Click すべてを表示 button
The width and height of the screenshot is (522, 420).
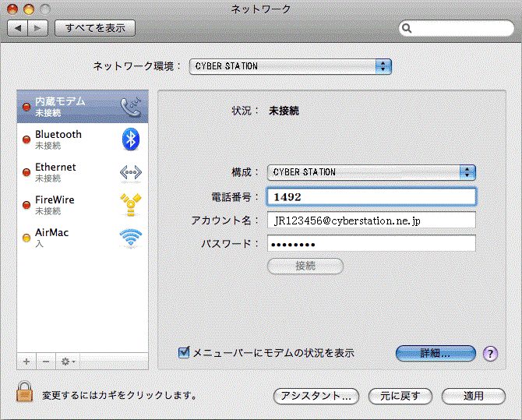coord(95,28)
